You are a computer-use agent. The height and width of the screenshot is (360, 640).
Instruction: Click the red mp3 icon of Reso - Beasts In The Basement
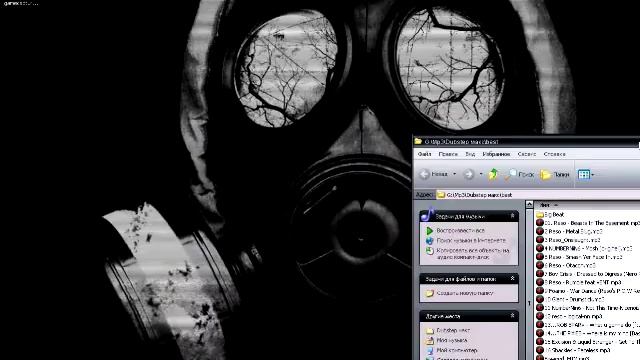[540, 223]
